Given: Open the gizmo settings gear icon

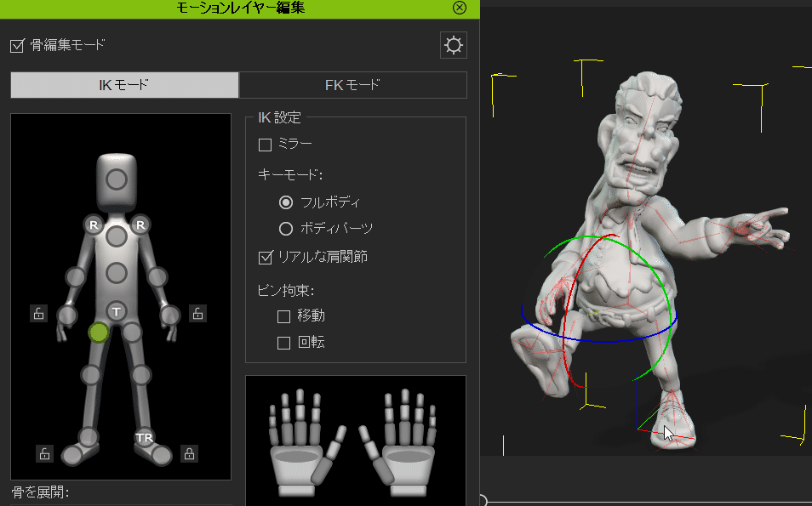Looking at the screenshot, I should pyautogui.click(x=453, y=45).
